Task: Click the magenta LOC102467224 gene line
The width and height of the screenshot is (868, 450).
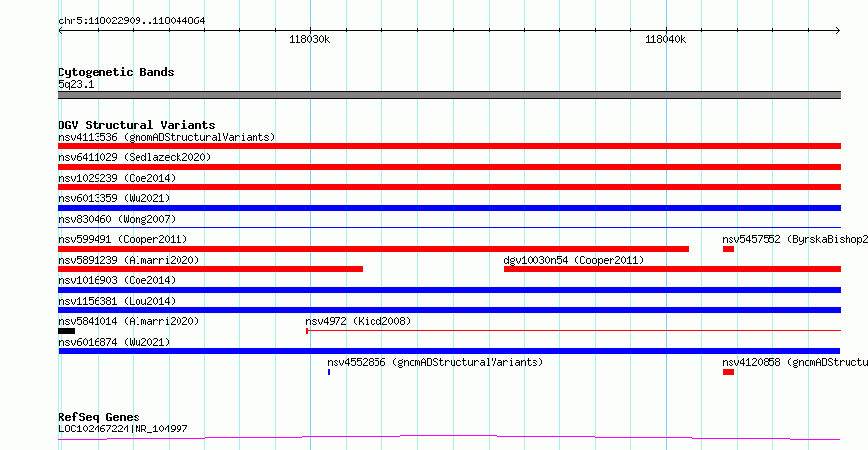Action: [449, 438]
